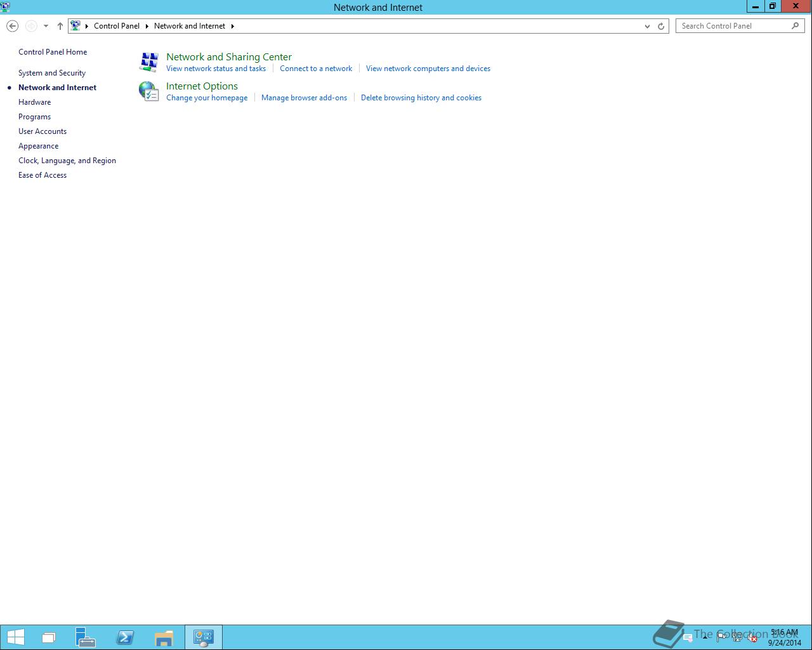Screen dimensions: 812x650
Task: Go up one level with up arrow
Action: click(x=60, y=26)
